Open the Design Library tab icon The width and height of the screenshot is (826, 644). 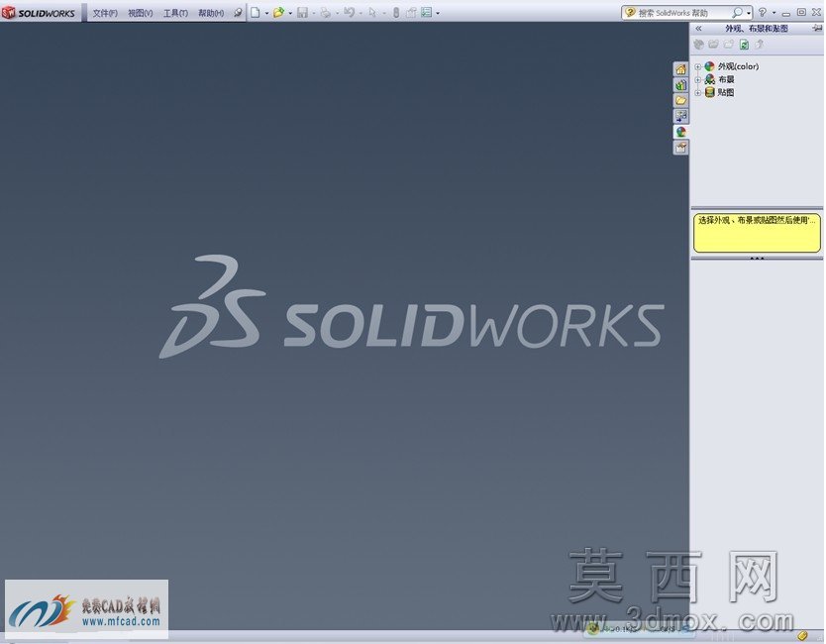pos(681,85)
